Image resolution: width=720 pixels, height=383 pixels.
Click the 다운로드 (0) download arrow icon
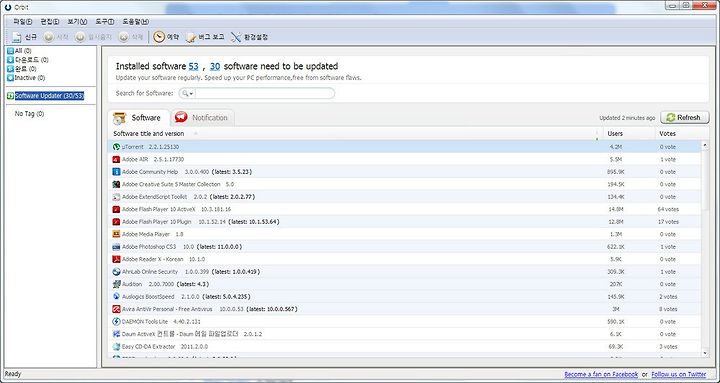click(x=11, y=60)
